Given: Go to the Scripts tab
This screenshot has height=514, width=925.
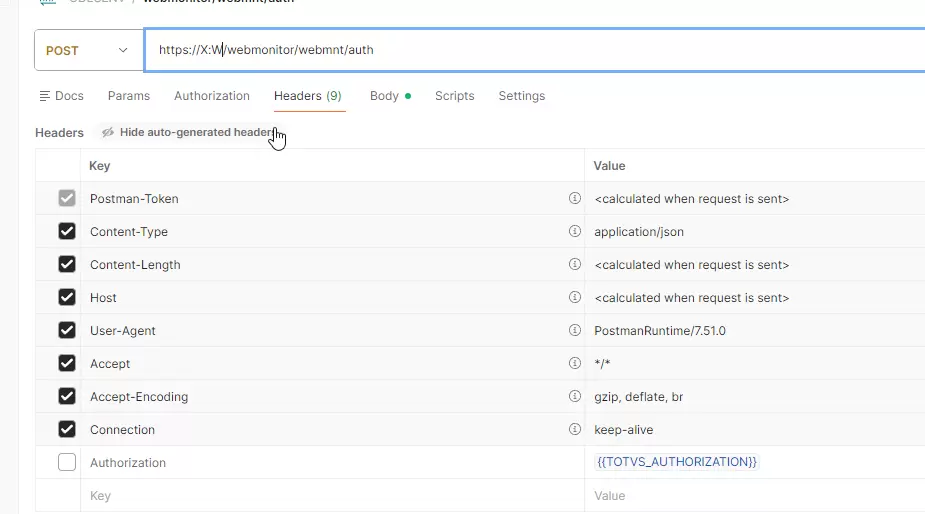Looking at the screenshot, I should click(x=454, y=96).
